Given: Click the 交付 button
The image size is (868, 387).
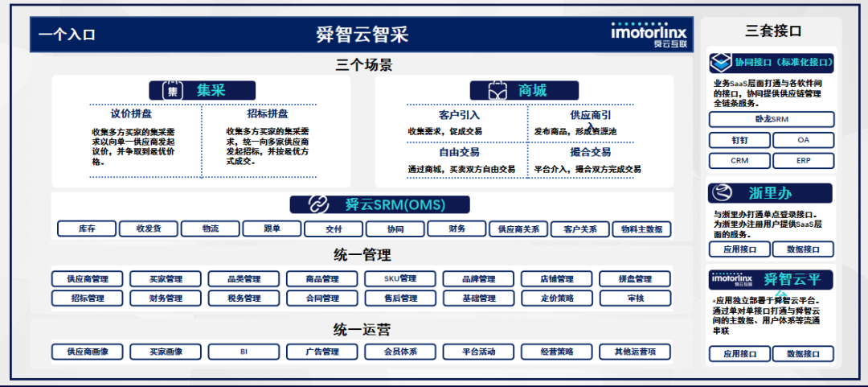Looking at the screenshot, I should (334, 229).
